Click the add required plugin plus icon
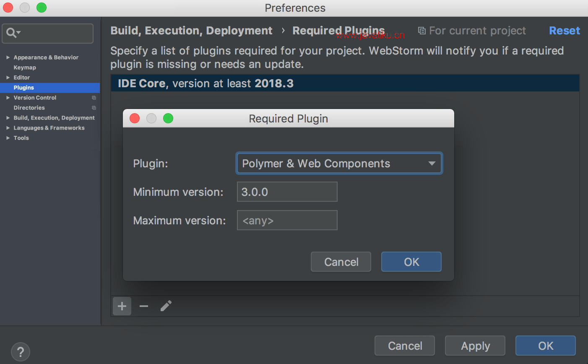The width and height of the screenshot is (588, 364). click(122, 306)
